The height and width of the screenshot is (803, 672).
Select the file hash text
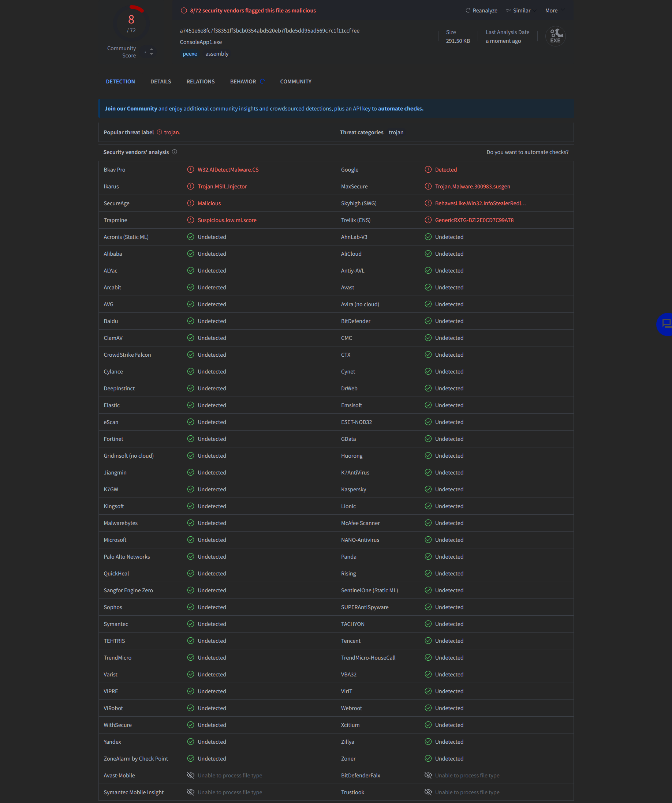pyautogui.click(x=270, y=31)
